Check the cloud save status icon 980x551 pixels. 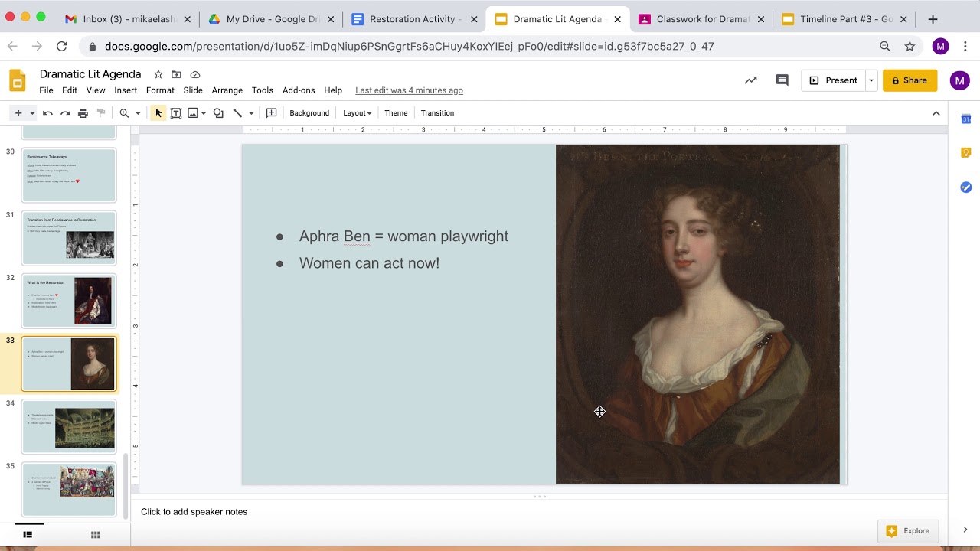(x=195, y=74)
